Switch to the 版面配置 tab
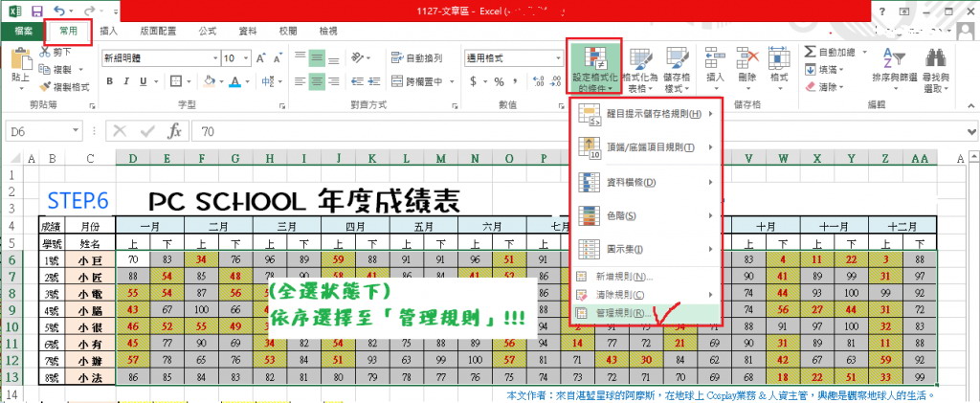 (x=158, y=31)
